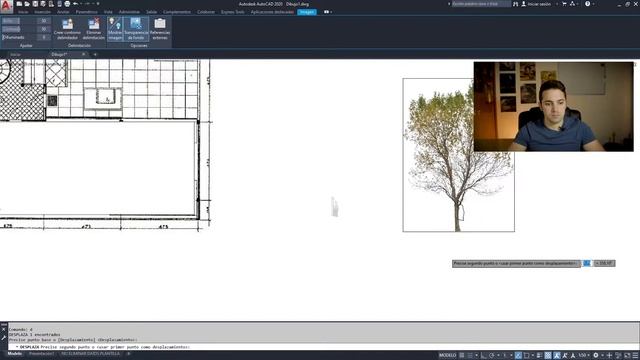
Task: Open the Inicio ribbon tab
Action: 23,12
